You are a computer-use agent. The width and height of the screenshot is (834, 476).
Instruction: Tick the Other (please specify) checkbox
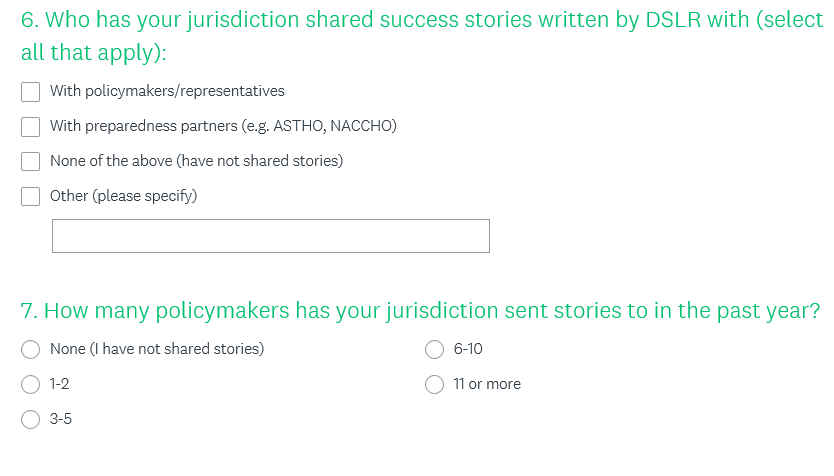point(31,196)
